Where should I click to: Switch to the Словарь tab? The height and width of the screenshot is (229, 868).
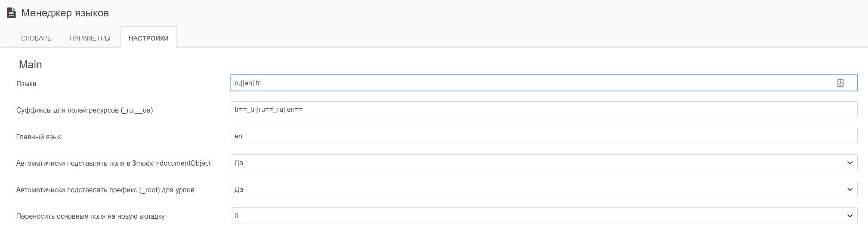point(36,38)
